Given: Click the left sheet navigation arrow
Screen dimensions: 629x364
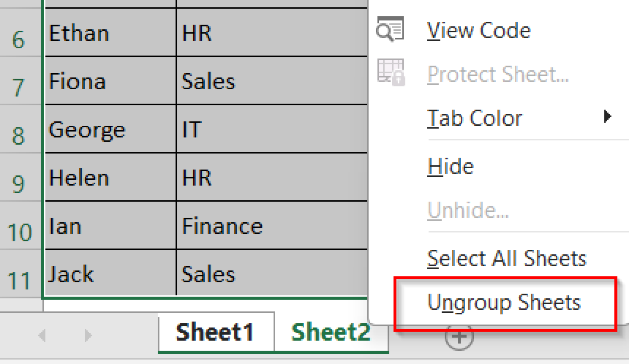Looking at the screenshot, I should [43, 335].
